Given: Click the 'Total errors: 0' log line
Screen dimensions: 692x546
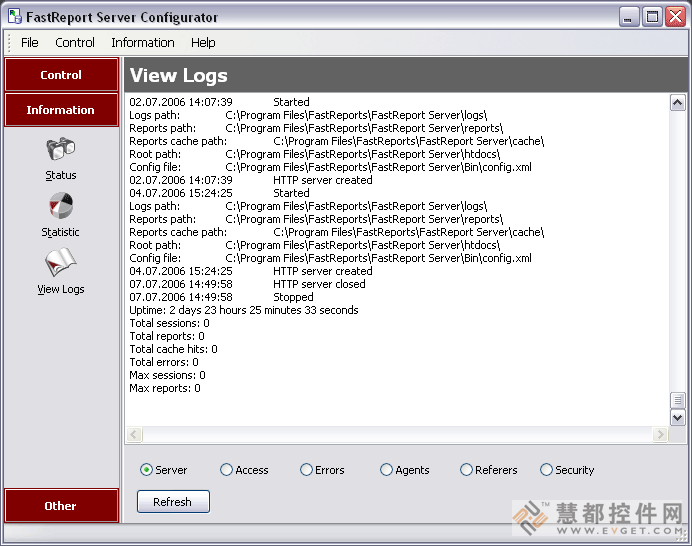Looking at the screenshot, I should coord(164,362).
